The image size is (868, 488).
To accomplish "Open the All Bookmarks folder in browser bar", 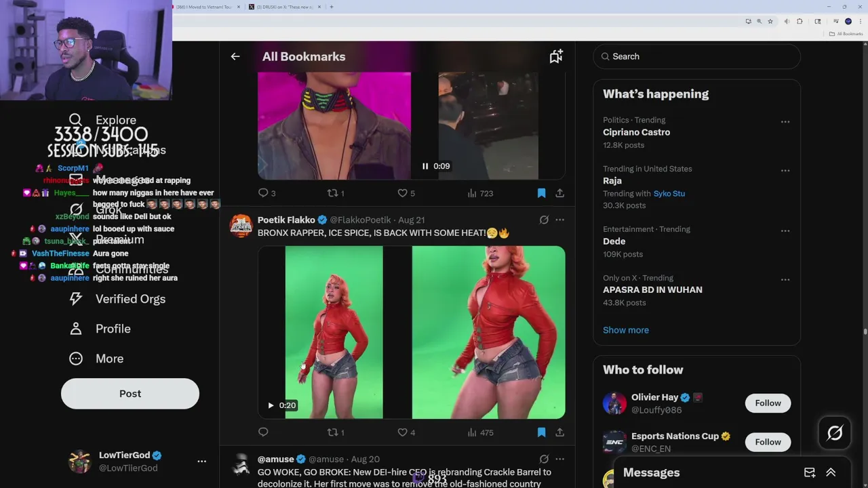I will [846, 34].
